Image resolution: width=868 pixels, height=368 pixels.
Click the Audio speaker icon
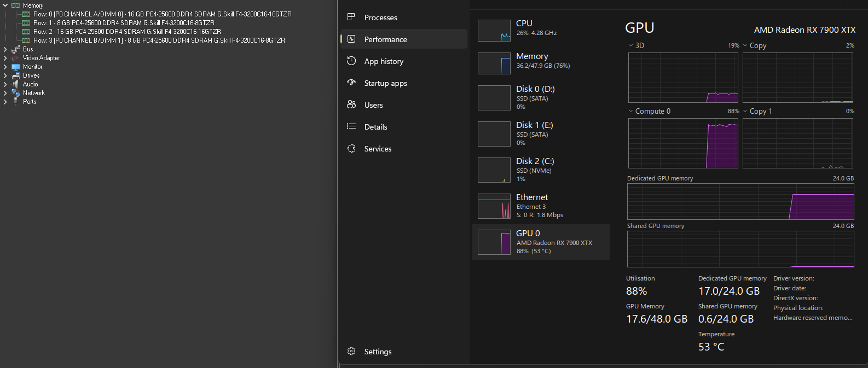(15, 84)
